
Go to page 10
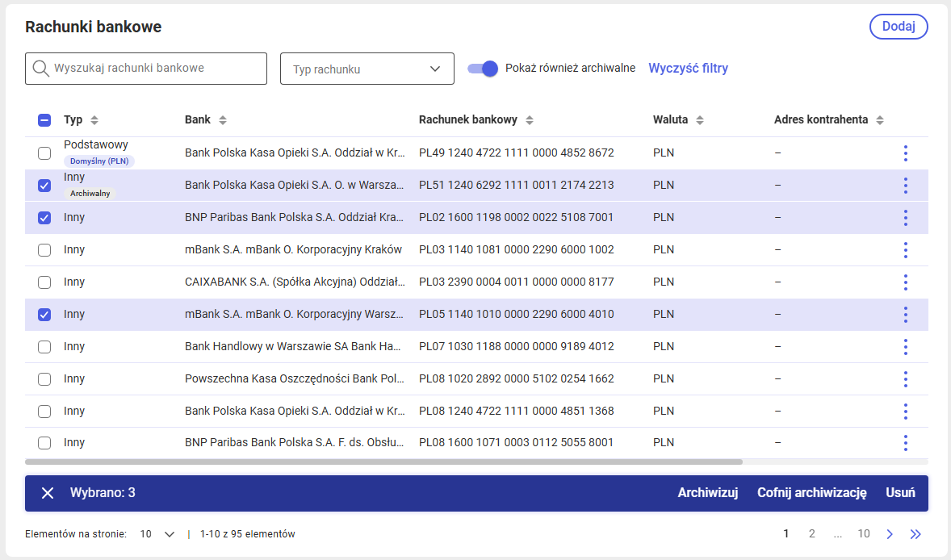coord(864,534)
